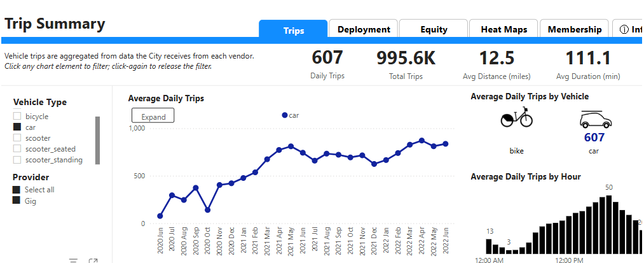Select the 2021 May data point
The width and height of the screenshot is (644, 263).
click(x=291, y=146)
